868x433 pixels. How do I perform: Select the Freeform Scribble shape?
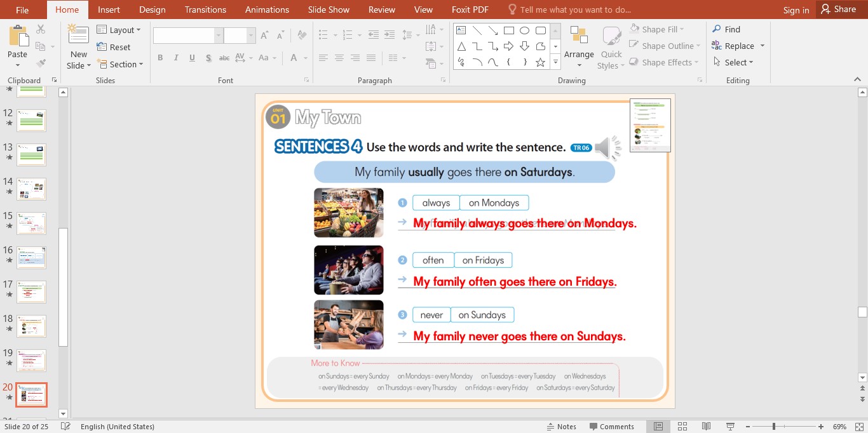461,62
